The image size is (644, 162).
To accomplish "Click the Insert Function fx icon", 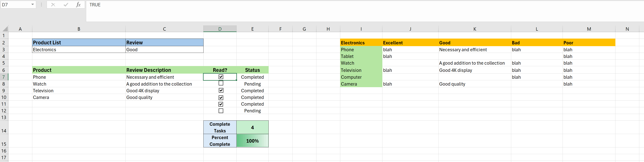I will pos(78,5).
